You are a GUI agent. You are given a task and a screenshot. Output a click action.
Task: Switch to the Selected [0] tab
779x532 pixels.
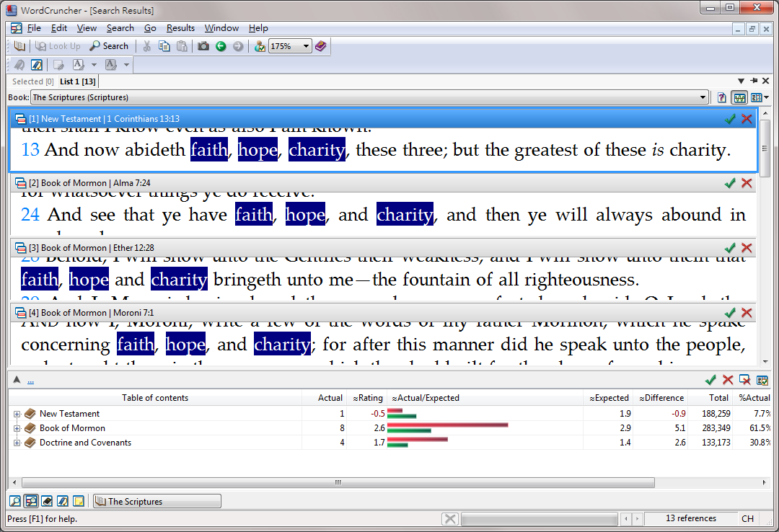point(32,81)
